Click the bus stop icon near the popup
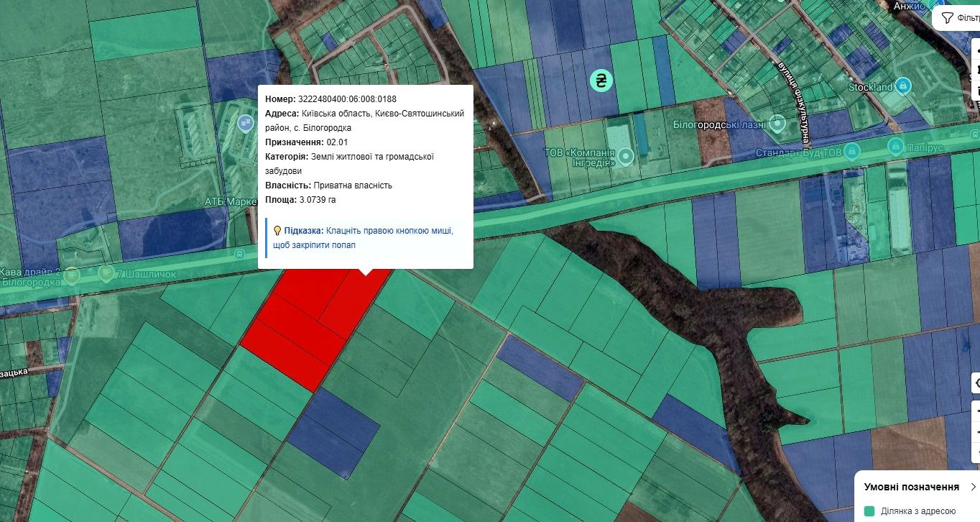Image resolution: width=980 pixels, height=522 pixels. point(239,255)
